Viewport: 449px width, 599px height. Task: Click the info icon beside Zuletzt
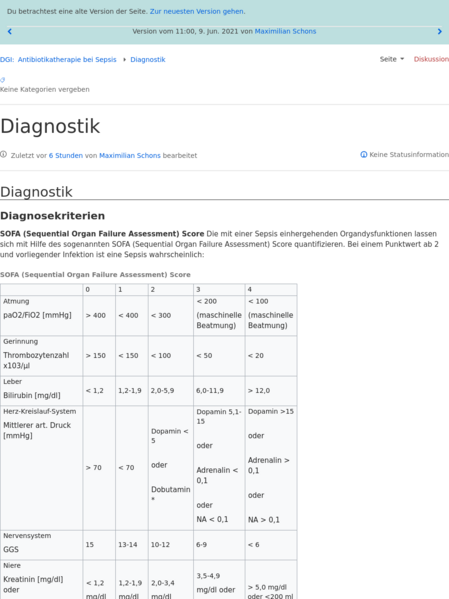3,155
